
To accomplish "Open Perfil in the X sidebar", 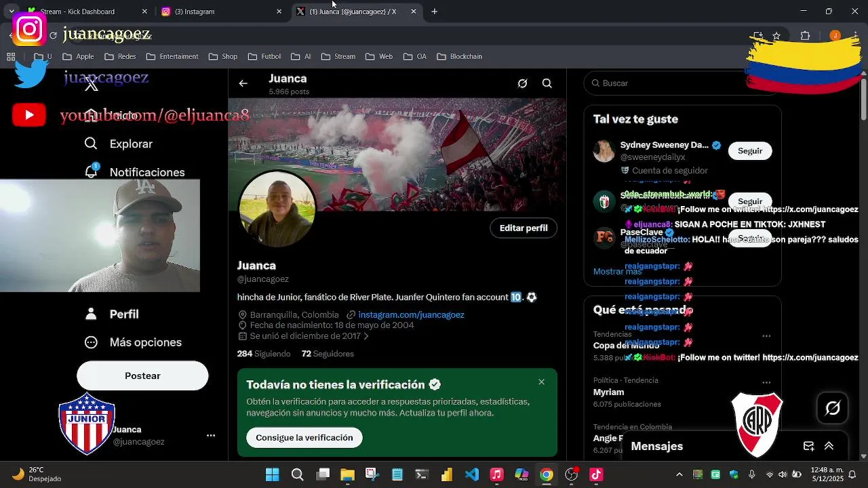I will 113,314.
